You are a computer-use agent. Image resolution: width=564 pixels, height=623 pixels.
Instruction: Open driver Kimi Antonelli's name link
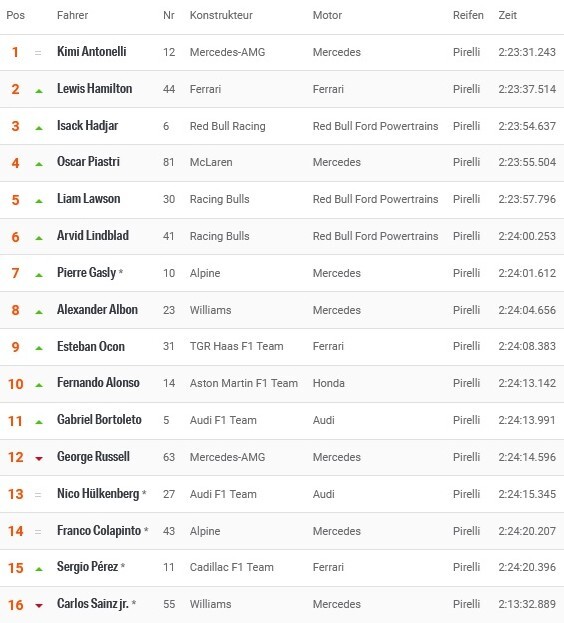coord(92,51)
